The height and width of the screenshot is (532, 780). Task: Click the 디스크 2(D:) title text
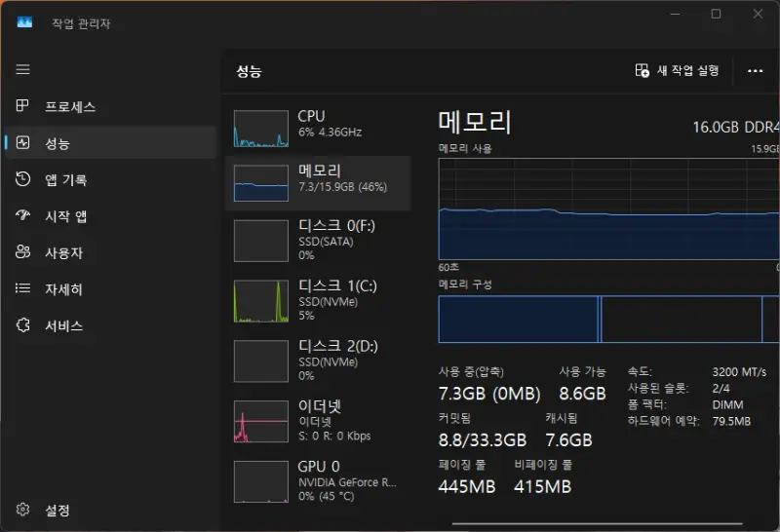(337, 346)
